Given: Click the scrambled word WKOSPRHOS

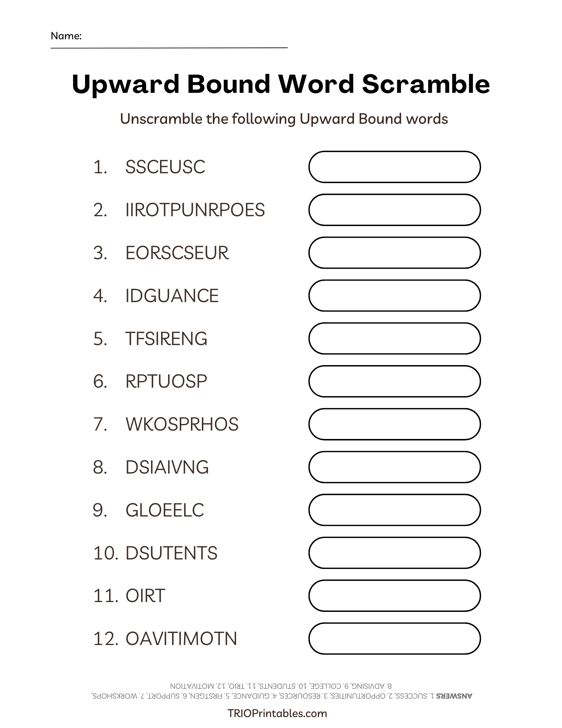Looking at the screenshot, I should [182, 424].
